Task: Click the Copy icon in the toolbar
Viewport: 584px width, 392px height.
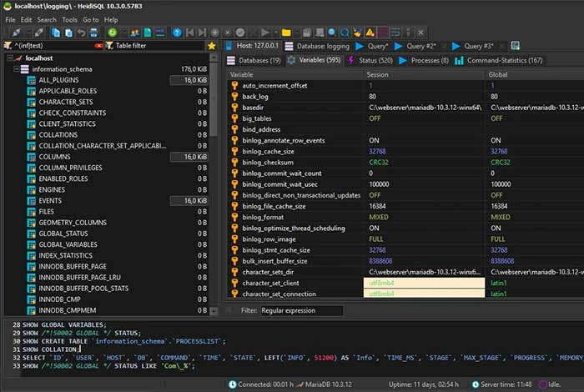Action: (56, 33)
